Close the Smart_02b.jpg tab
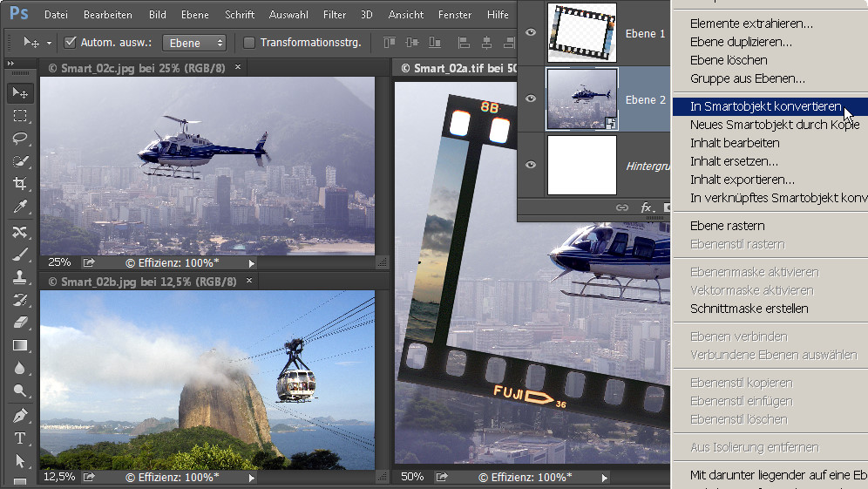This screenshot has height=489, width=868. [x=249, y=281]
